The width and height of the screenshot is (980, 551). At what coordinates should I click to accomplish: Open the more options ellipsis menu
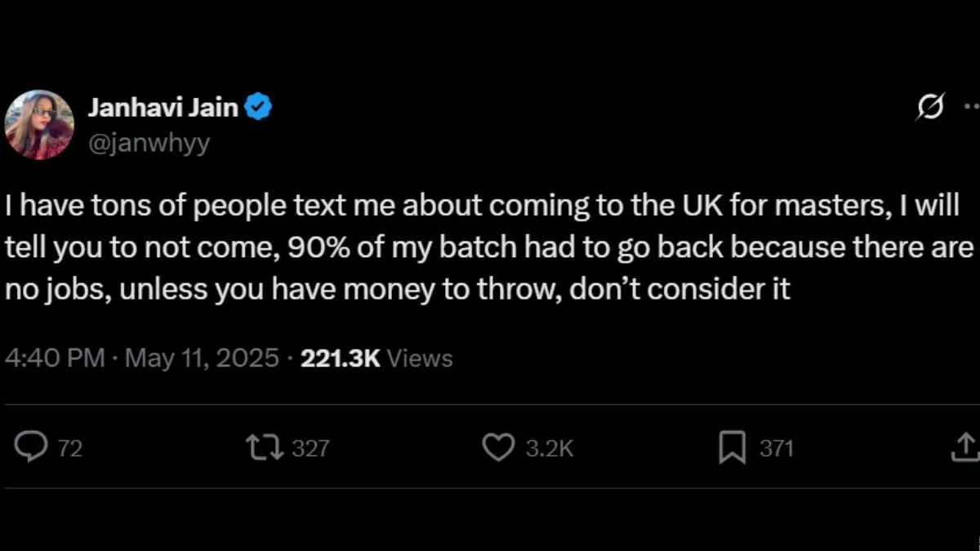tap(971, 107)
